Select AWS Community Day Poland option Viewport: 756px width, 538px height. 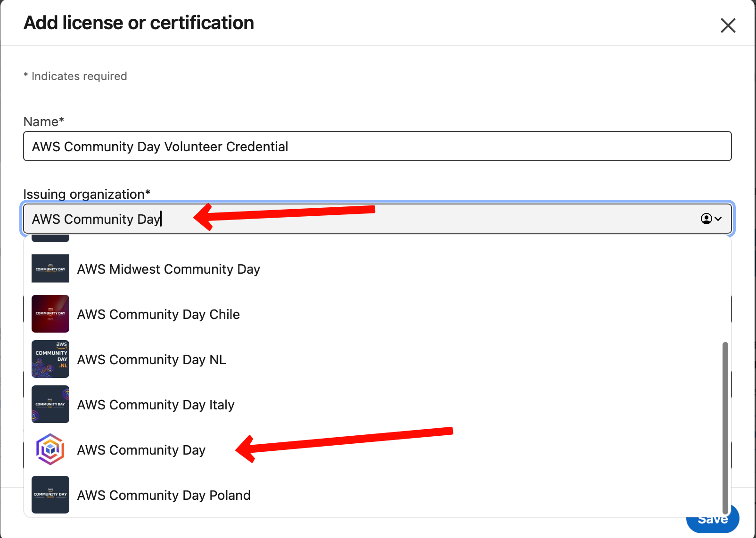377,495
